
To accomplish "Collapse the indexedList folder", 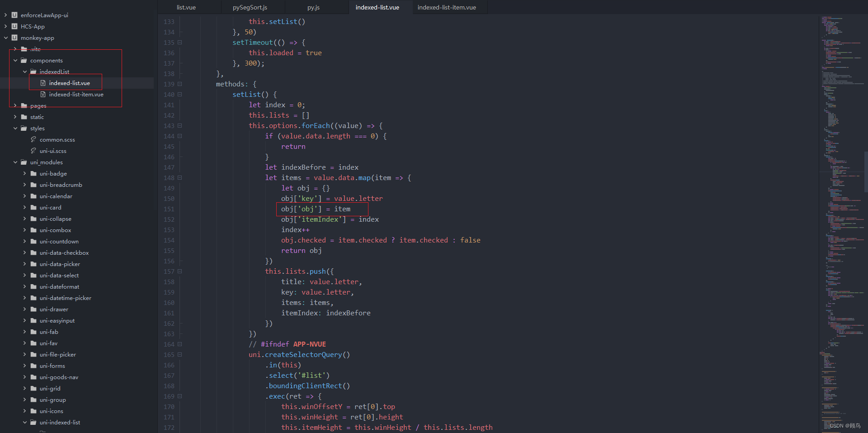I will (x=25, y=71).
